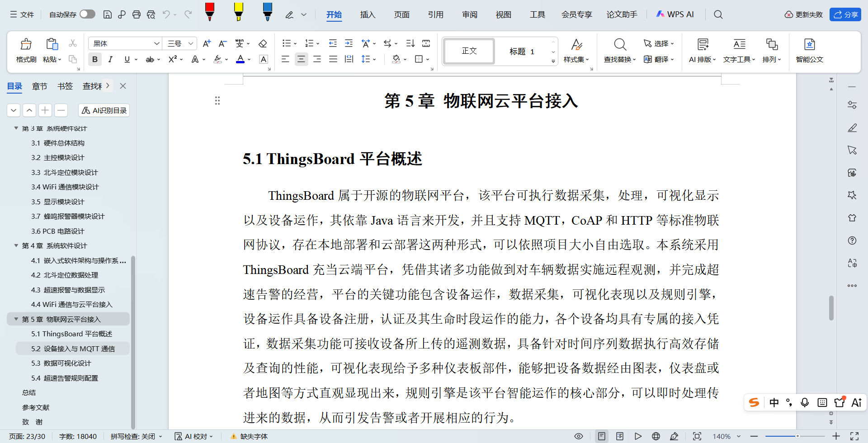
Task: Toggle underline formatting
Action: pos(127,59)
